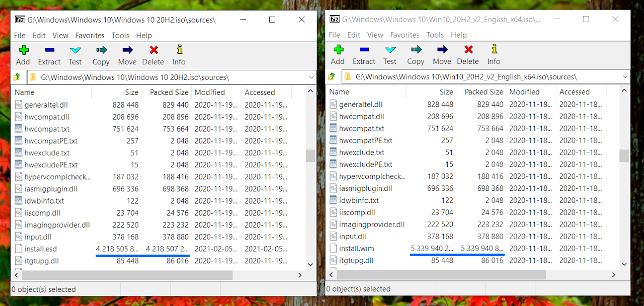Screen dimensions: 644x306
Task: Click the 5 339 940 size value of install.wim
Action: (432, 248)
